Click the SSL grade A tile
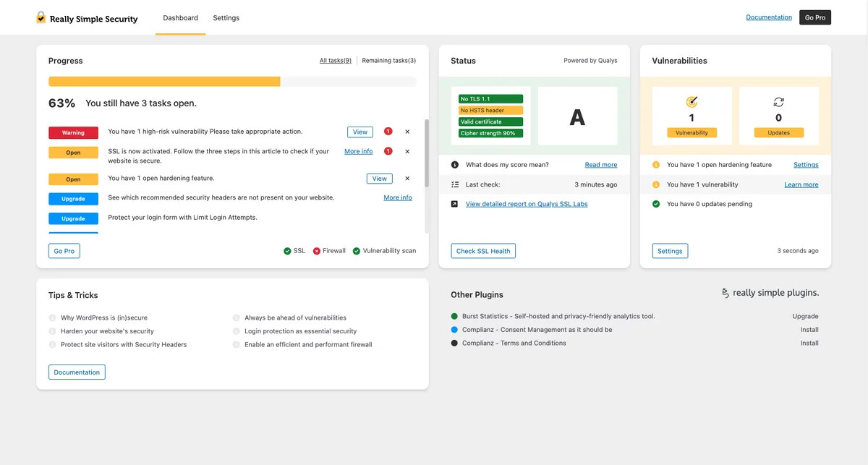The width and height of the screenshot is (868, 465). (577, 116)
